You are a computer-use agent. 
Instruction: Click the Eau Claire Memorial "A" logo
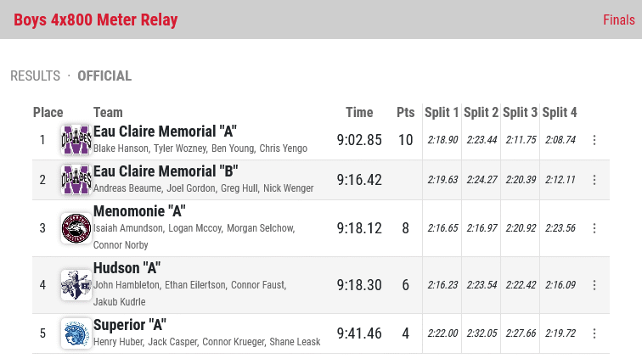click(76, 140)
